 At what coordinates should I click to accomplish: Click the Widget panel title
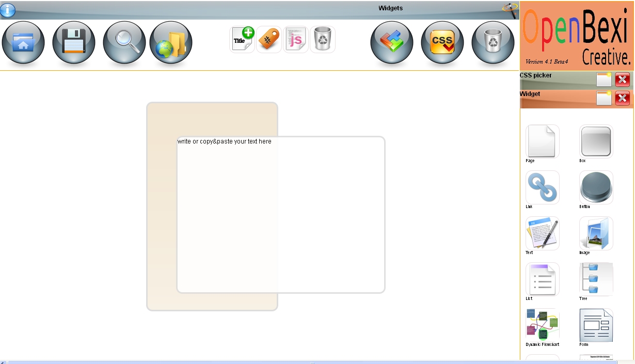coord(530,94)
